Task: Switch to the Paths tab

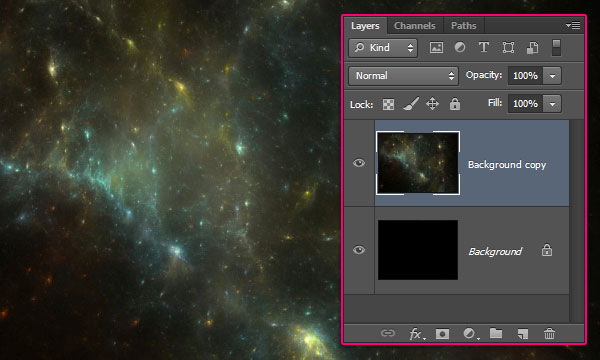Action: point(464,26)
